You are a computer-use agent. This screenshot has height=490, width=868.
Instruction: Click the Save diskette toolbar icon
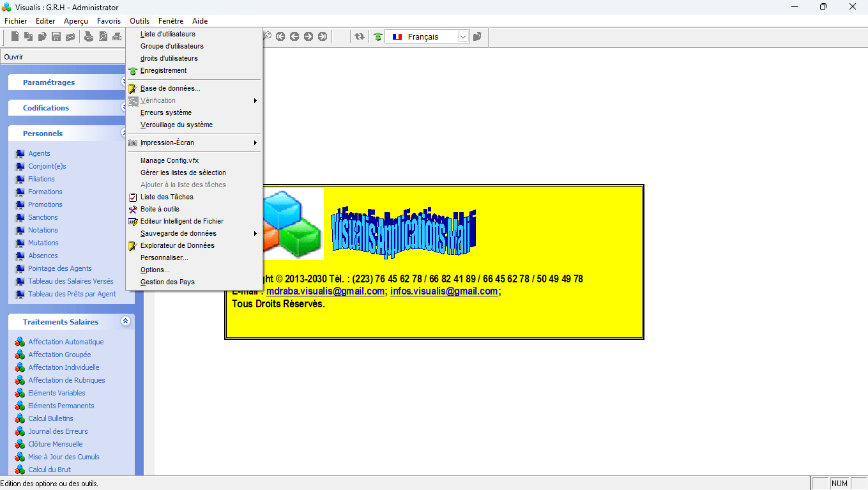click(56, 36)
